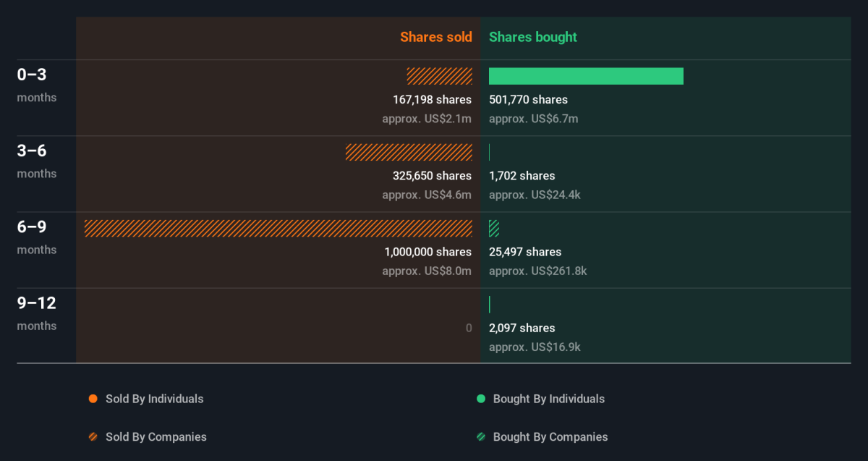868x461 pixels.
Task: Click the green Bought By Individuals legend dot
Action: 480,399
